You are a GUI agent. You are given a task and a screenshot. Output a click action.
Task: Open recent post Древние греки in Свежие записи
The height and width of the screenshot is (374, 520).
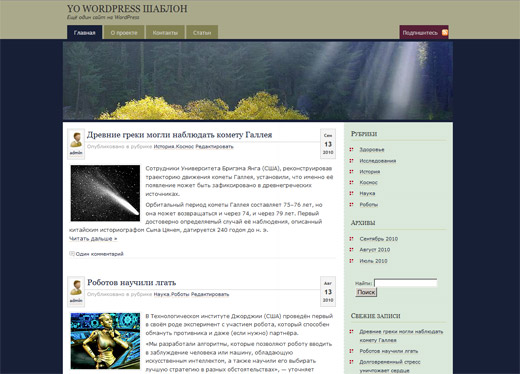[401, 336]
